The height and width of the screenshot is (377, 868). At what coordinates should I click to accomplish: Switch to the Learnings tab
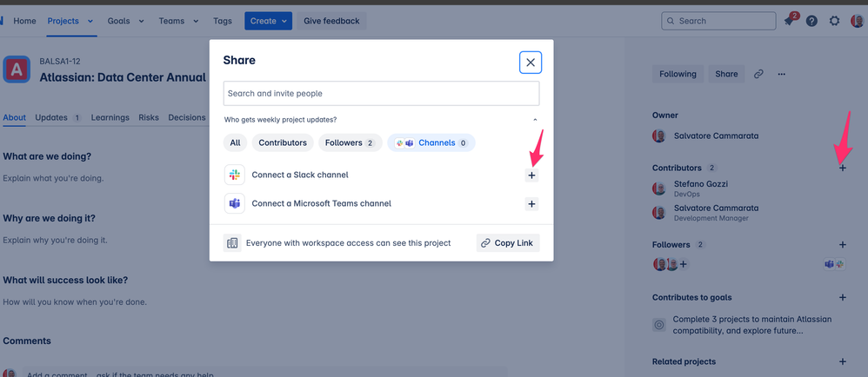[x=110, y=117]
